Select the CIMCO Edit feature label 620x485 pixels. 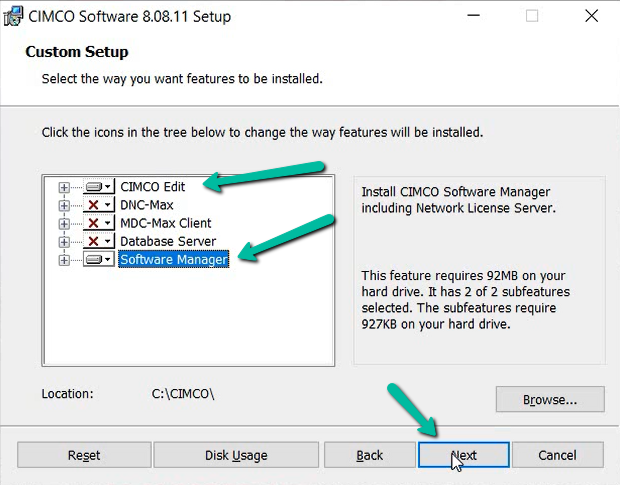pos(153,187)
